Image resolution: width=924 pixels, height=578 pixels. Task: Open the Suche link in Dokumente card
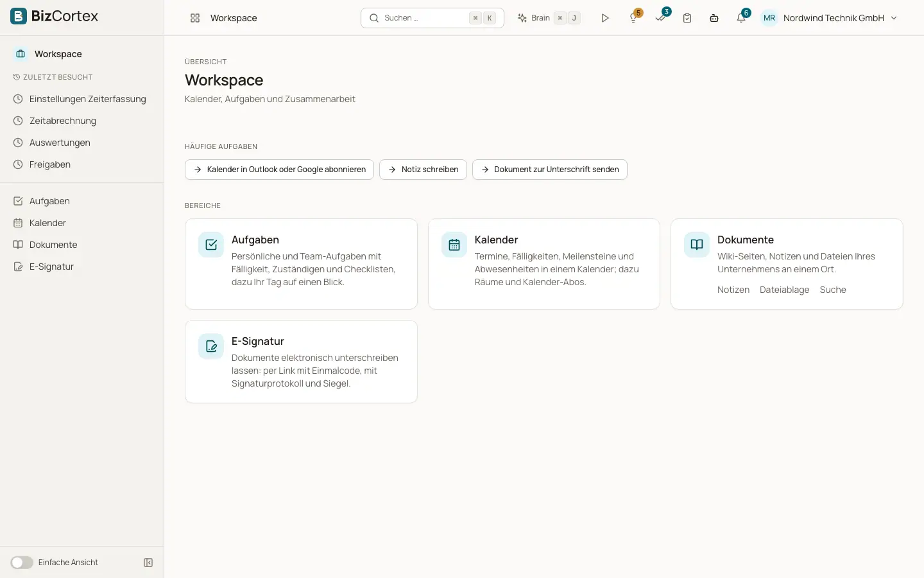[833, 290]
